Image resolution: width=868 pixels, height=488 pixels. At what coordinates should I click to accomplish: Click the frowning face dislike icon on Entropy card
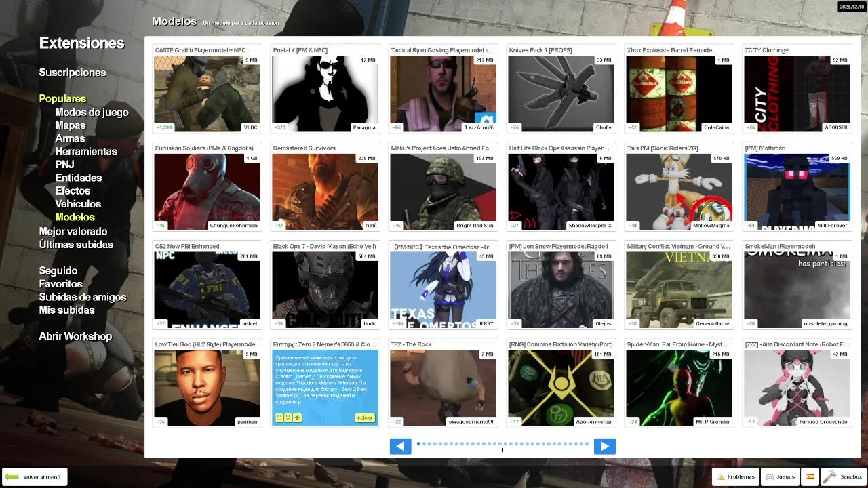288,418
